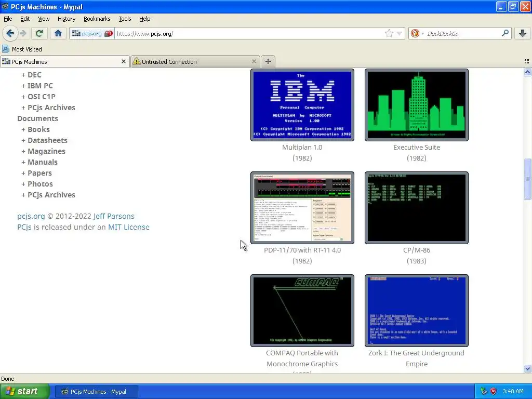Open the Home page icon
This screenshot has width=532, height=399.
(x=58, y=33)
